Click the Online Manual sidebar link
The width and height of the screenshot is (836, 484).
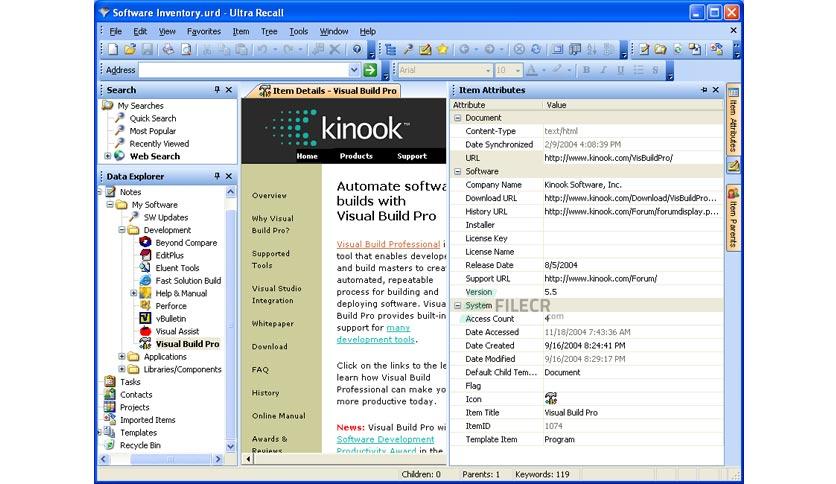click(x=278, y=416)
